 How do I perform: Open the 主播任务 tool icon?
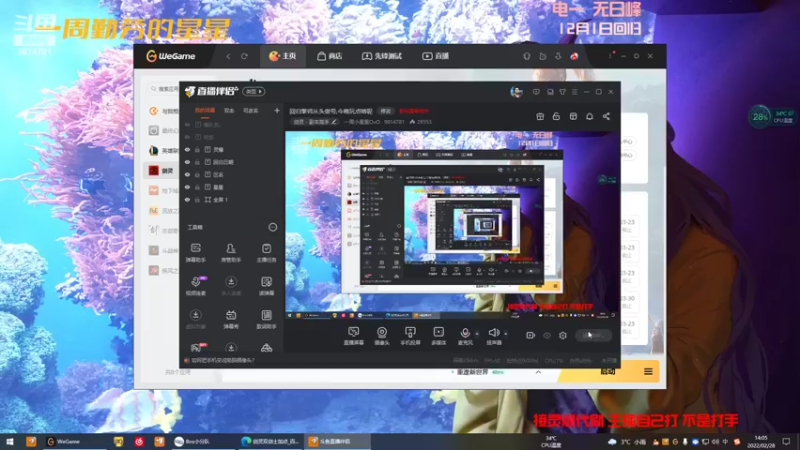[266, 252]
